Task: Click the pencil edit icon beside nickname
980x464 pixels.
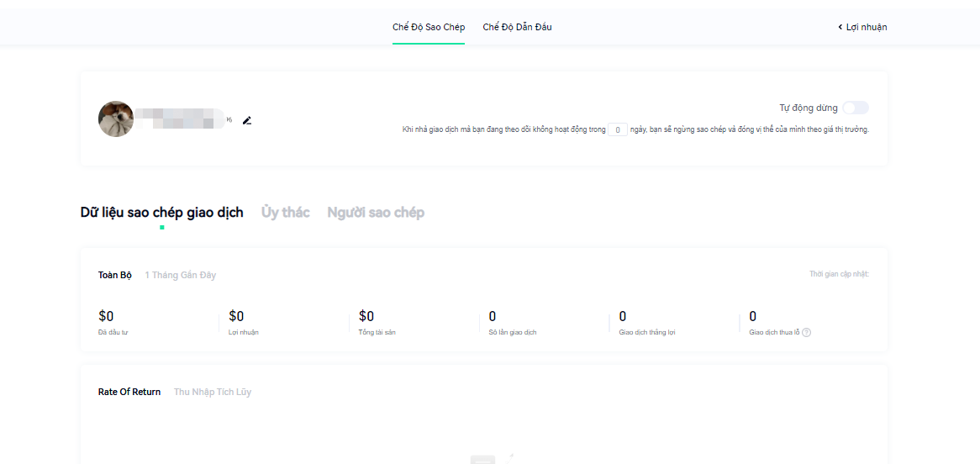Action: [247, 120]
